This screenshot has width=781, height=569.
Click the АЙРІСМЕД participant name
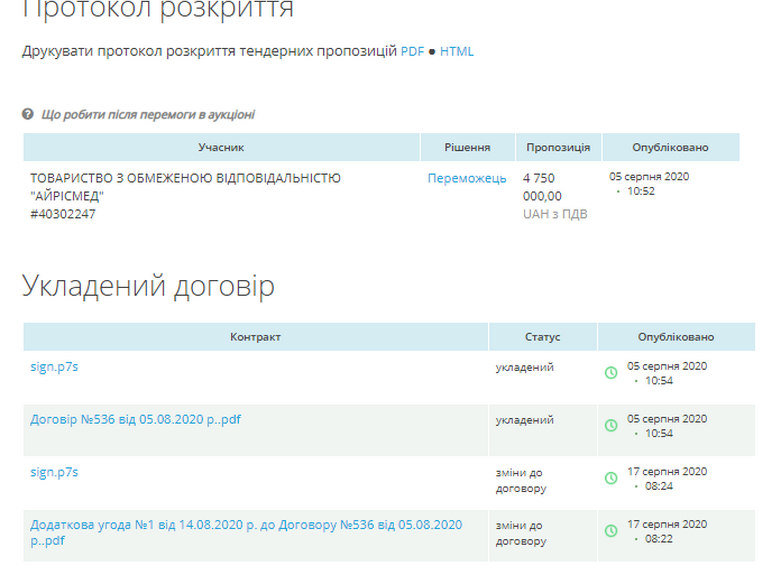pyautogui.click(x=186, y=187)
